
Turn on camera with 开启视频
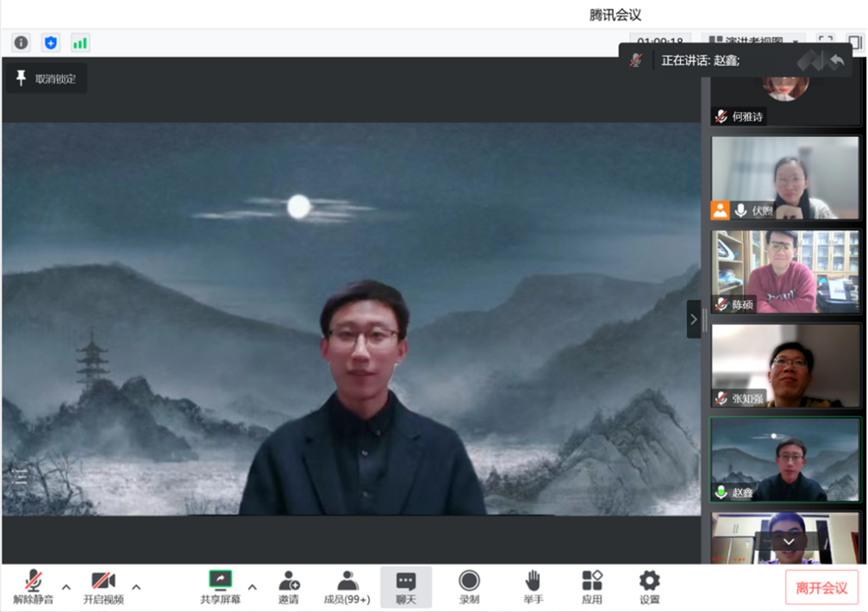tap(103, 586)
